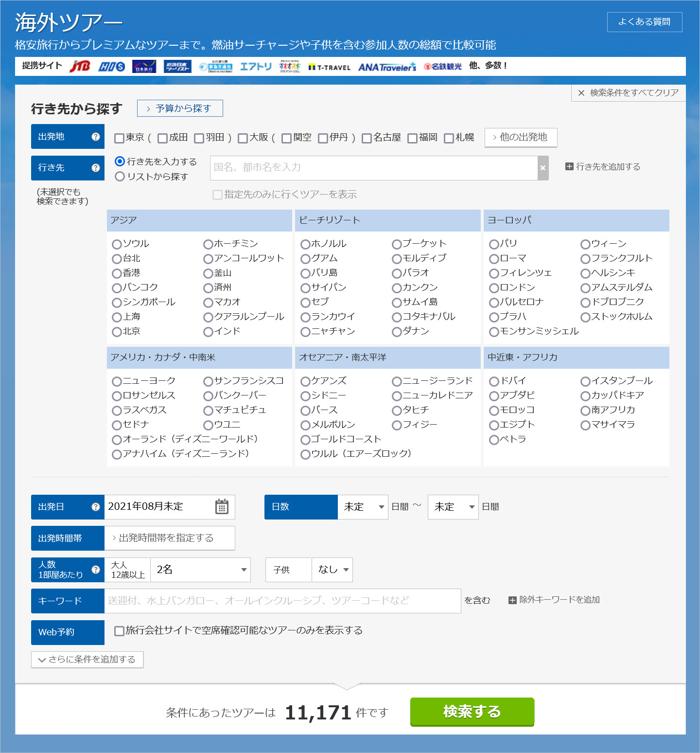Screen dimensions: 700x753
Task: Check the 福岡 departure checkbox
Action: 413,138
